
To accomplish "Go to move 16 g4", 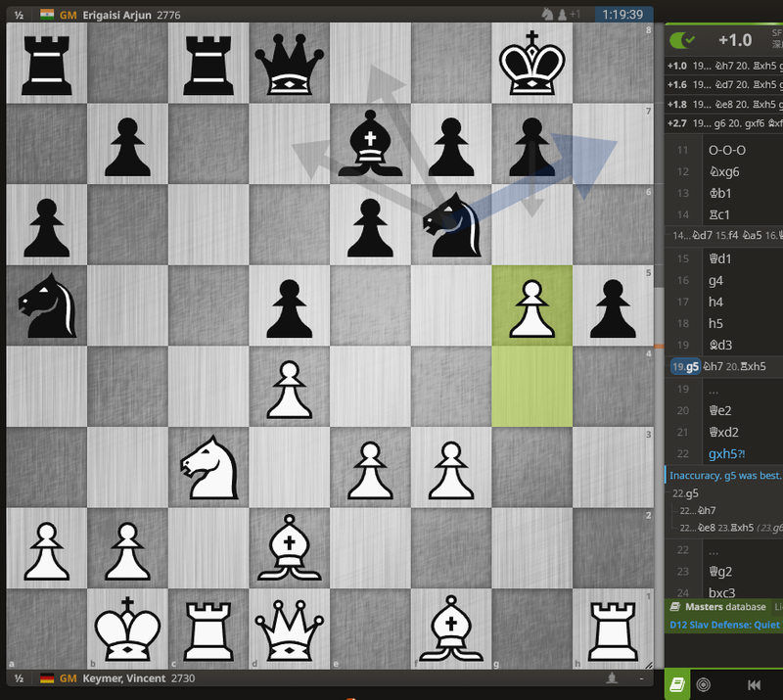I will pos(715,280).
